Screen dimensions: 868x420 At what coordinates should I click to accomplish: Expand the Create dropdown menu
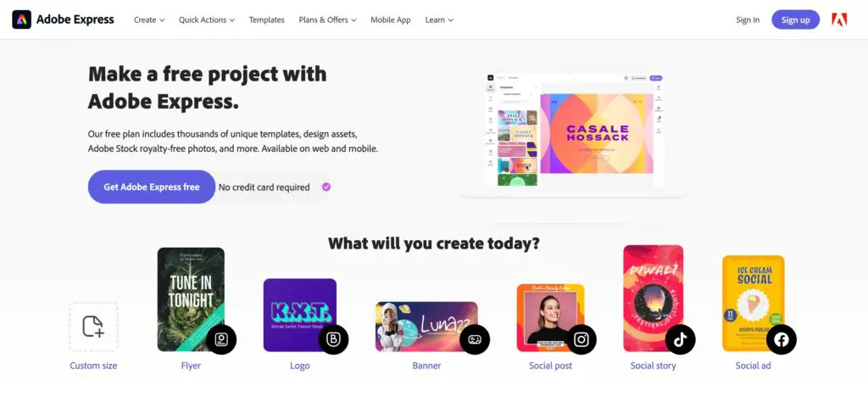click(149, 20)
